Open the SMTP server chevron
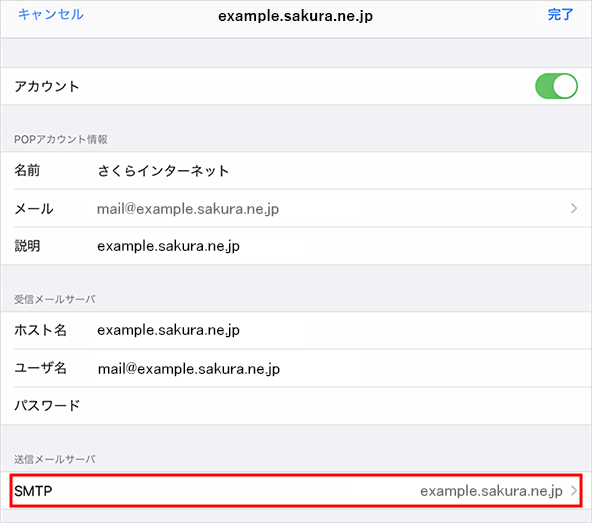Viewport: 592px width, 523px height. [x=574, y=491]
